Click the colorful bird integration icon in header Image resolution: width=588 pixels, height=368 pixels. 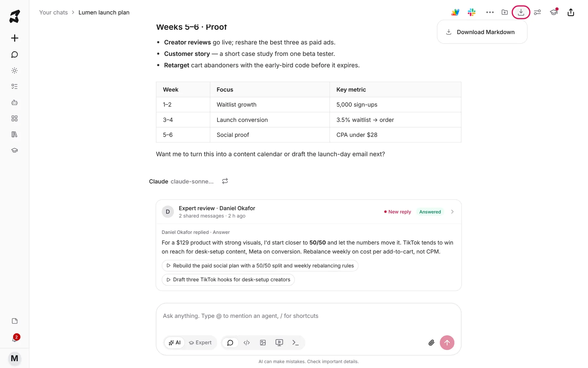[455, 12]
